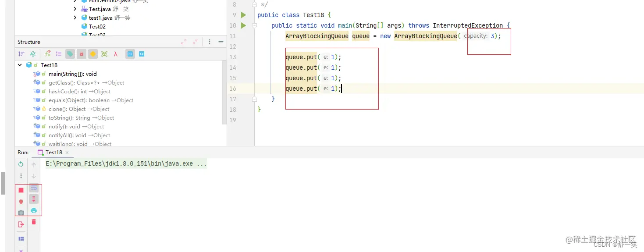Toggle Sort by Visibility in Structure toolbar

[x=21, y=54]
